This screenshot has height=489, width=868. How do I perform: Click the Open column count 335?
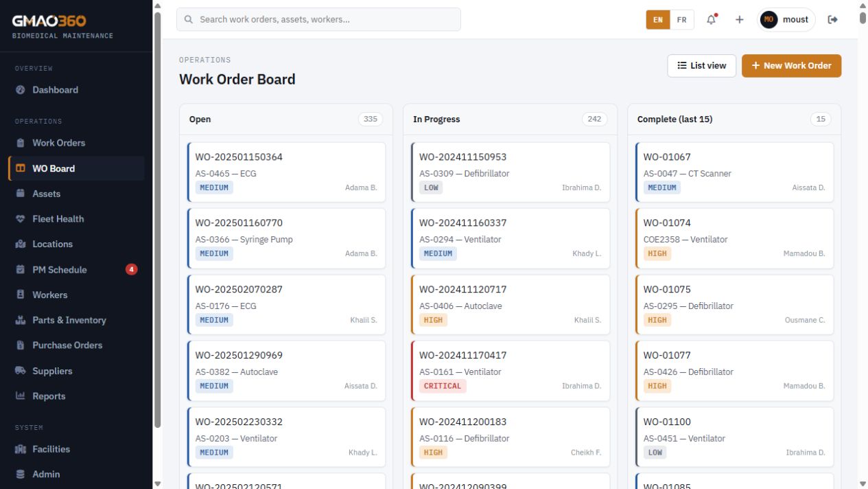(371, 119)
